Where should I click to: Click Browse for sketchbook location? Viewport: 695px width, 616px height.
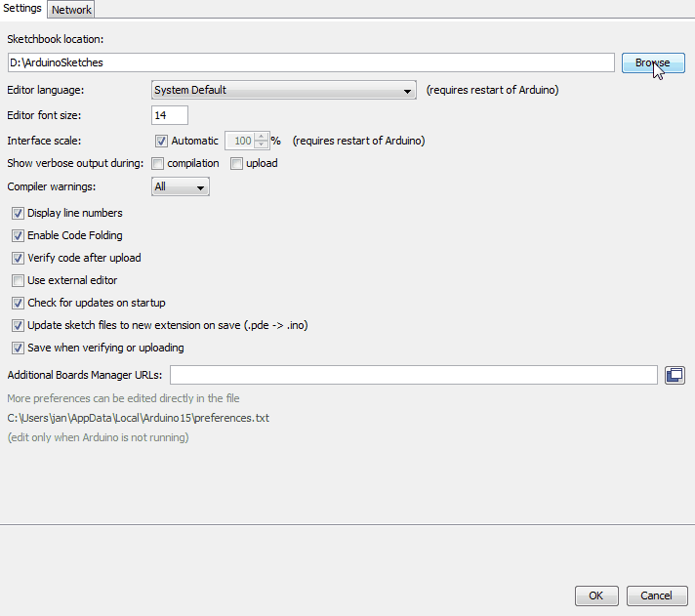click(x=652, y=62)
